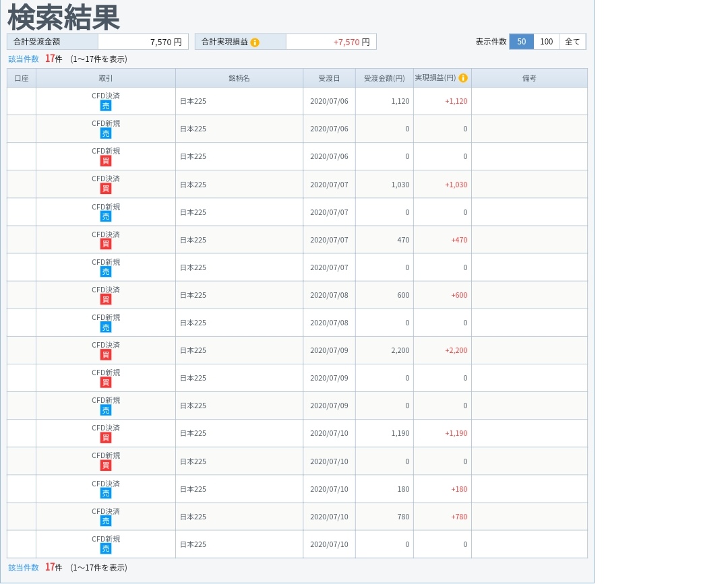Click the info icon in 実現損益(円) header
Image resolution: width=728 pixels, height=584 pixels.
[463, 78]
